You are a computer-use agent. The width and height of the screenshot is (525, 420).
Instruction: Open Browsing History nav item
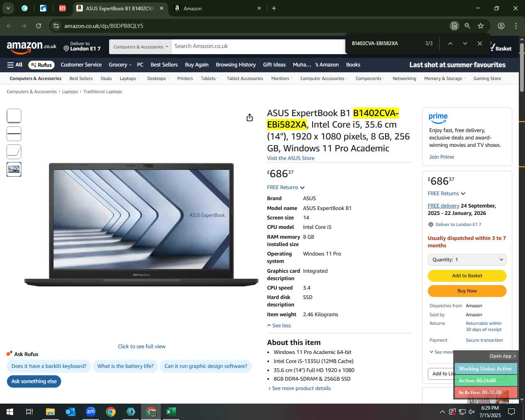coord(236,65)
